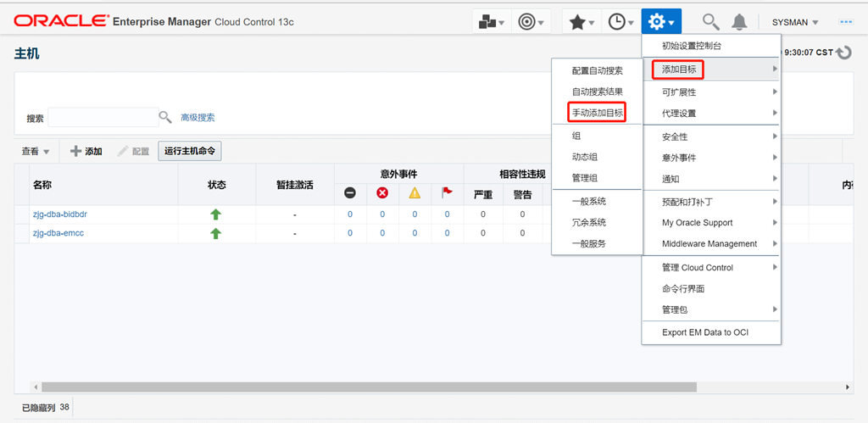The height and width of the screenshot is (423, 868).
Task: Choose 自动搜索结果 in submenu
Action: tap(598, 92)
